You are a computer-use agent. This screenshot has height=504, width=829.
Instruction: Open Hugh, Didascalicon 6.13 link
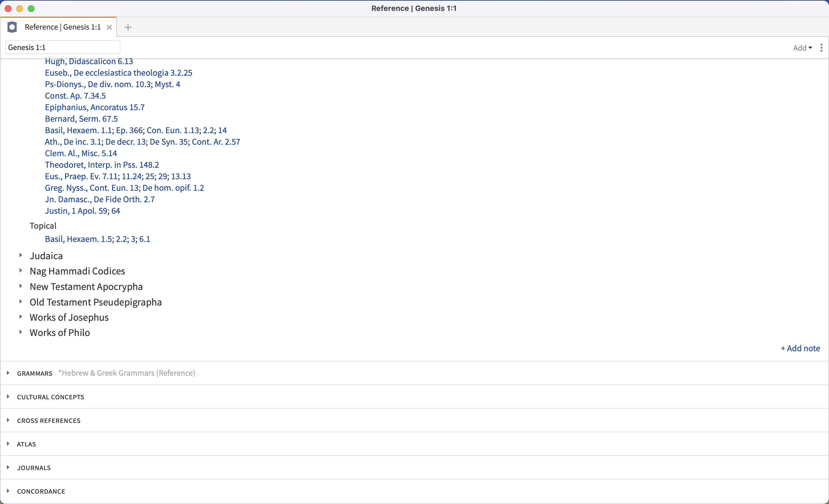pyautogui.click(x=89, y=61)
